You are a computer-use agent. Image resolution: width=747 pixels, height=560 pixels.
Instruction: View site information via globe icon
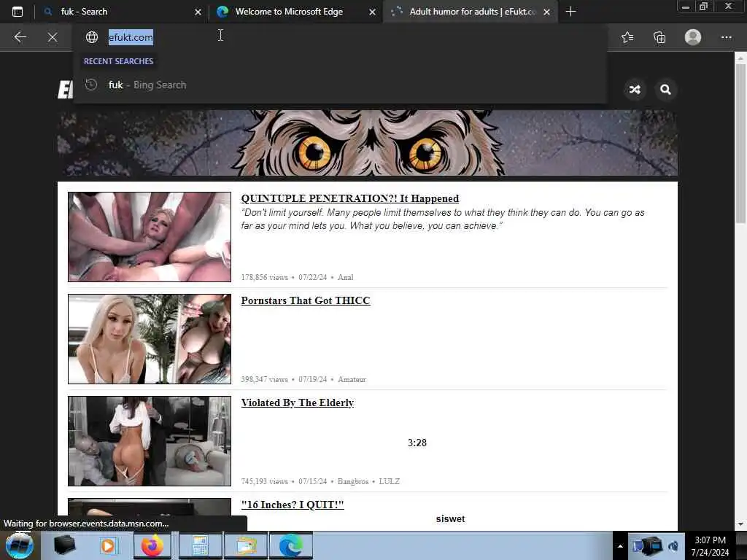click(92, 37)
